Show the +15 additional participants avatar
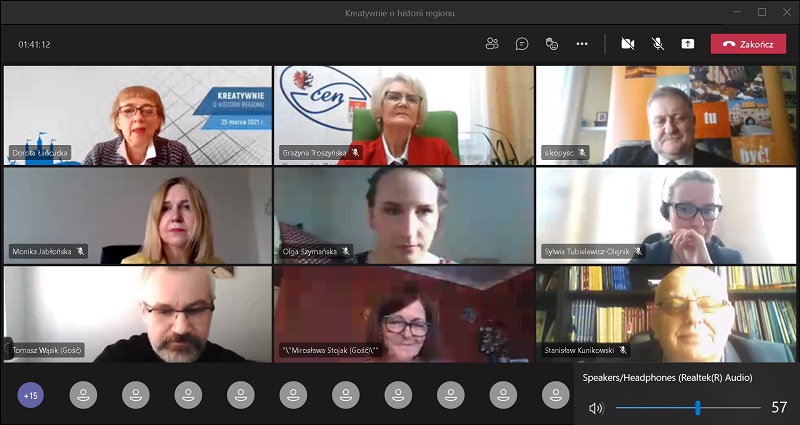800x425 pixels. point(31,395)
